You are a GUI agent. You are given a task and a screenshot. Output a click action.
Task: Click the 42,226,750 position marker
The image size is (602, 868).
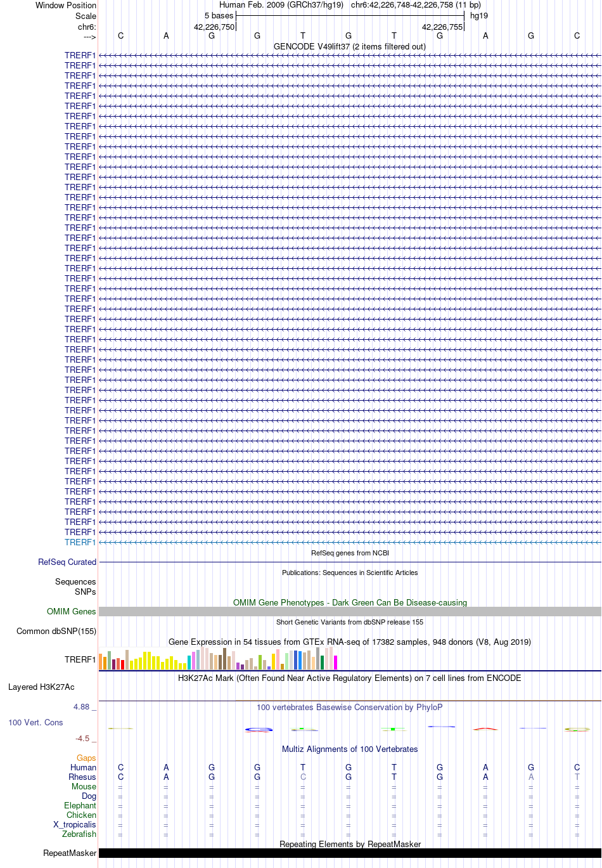click(x=214, y=27)
